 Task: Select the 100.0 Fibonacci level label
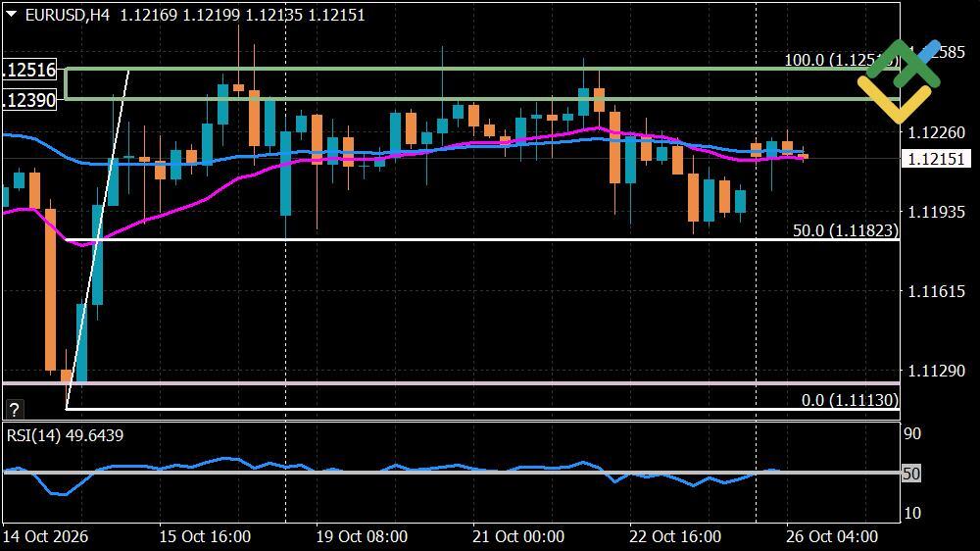841,60
